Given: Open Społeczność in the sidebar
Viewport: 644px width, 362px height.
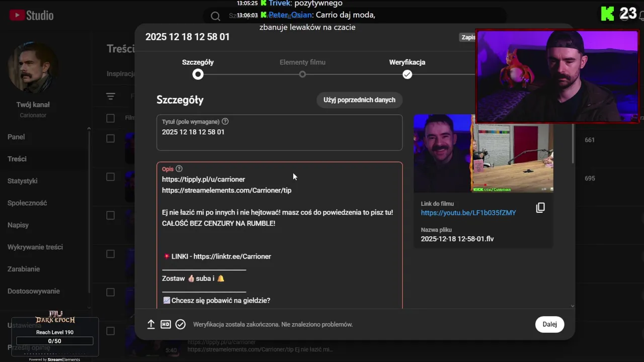Looking at the screenshot, I should (x=27, y=203).
